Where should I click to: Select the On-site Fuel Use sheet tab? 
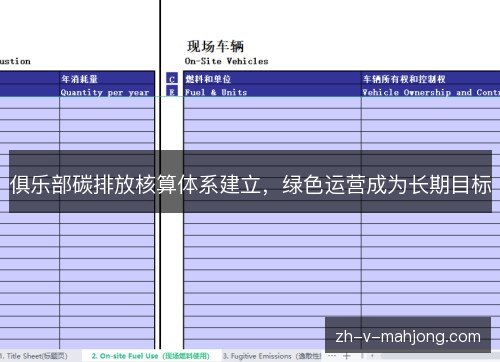tap(151, 356)
